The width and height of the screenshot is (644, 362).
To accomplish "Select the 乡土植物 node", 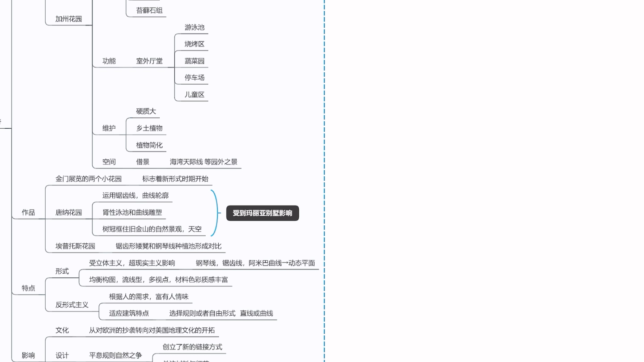I will coord(149,128).
